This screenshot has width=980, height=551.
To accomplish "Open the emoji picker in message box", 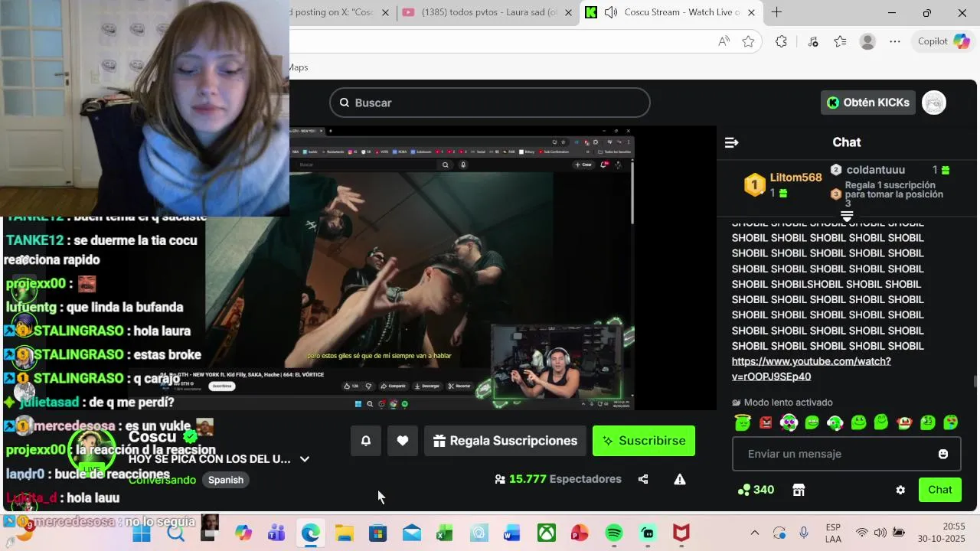I will (x=943, y=454).
